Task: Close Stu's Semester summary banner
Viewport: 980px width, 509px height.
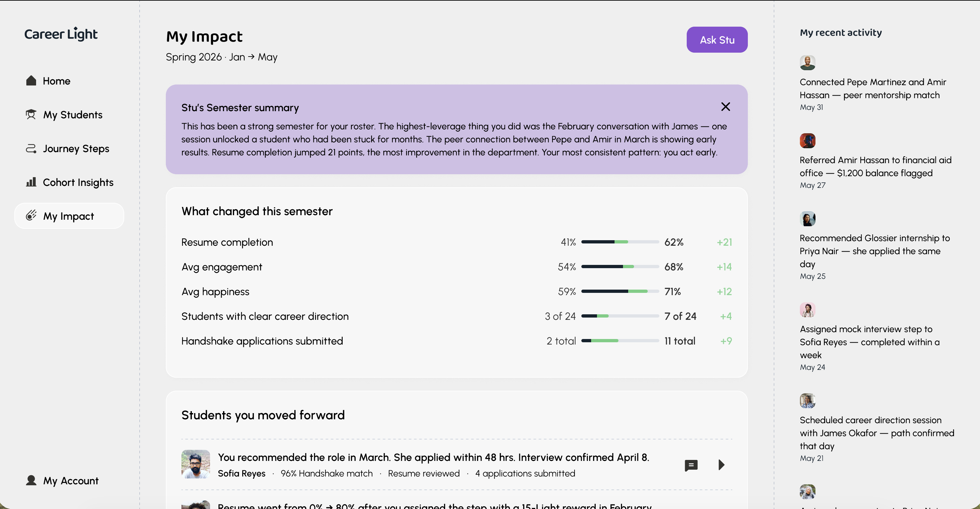Action: 725,107
